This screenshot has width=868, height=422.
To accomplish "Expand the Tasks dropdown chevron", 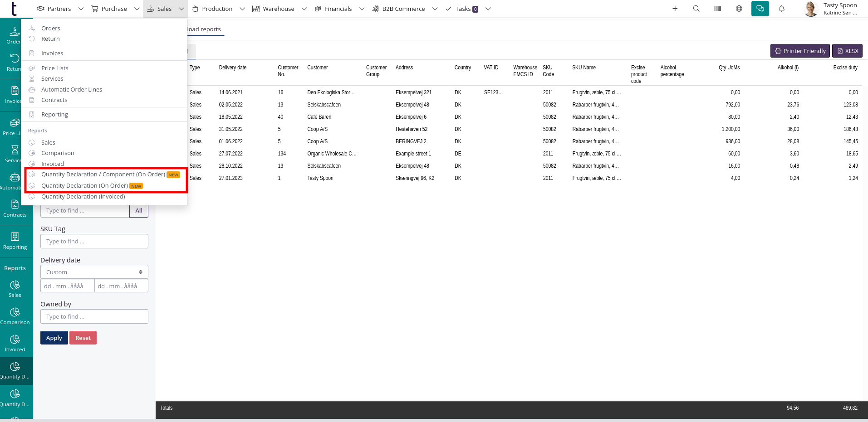I will 488,9.
